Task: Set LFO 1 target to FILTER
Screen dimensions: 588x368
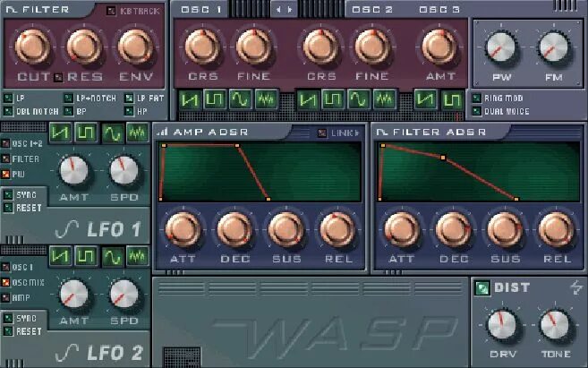Action: coord(5,158)
